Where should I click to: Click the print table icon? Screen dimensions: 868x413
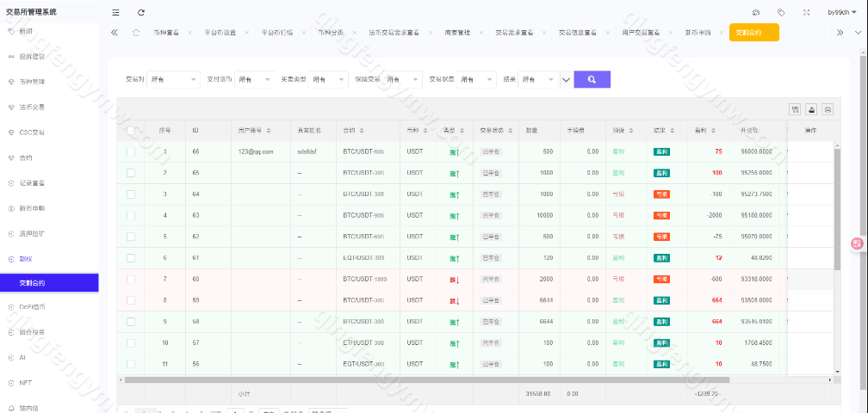828,109
